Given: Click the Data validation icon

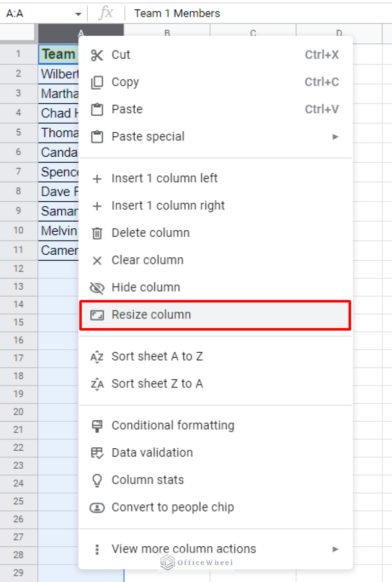Looking at the screenshot, I should click(97, 452).
